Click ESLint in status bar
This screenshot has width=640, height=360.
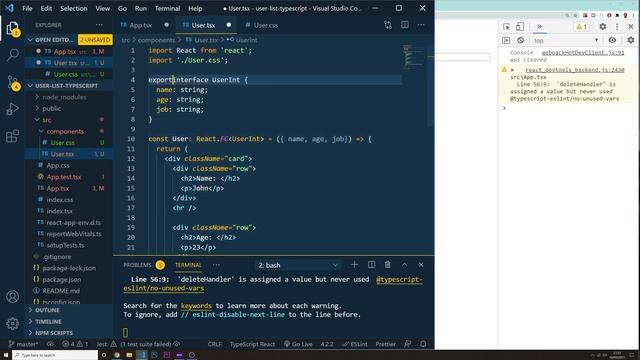(x=355, y=344)
